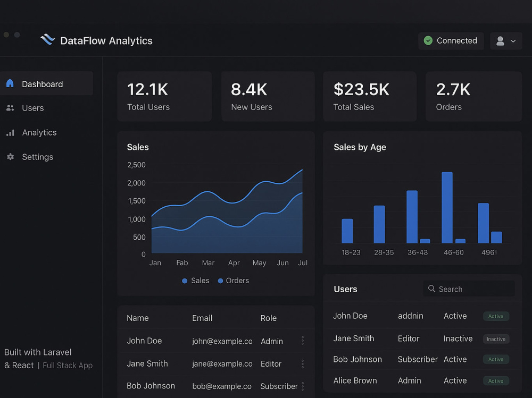Click the 28-35 age bar
The height and width of the screenshot is (398, 532).
(x=379, y=224)
